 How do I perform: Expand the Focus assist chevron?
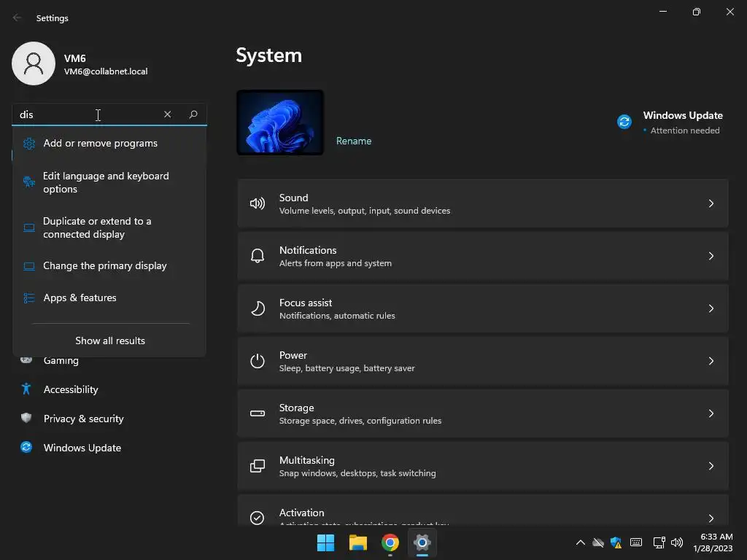[711, 308]
